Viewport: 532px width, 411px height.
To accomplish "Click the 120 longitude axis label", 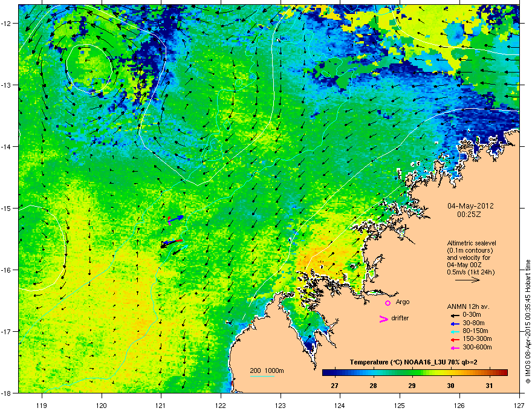I will [x=102, y=405].
